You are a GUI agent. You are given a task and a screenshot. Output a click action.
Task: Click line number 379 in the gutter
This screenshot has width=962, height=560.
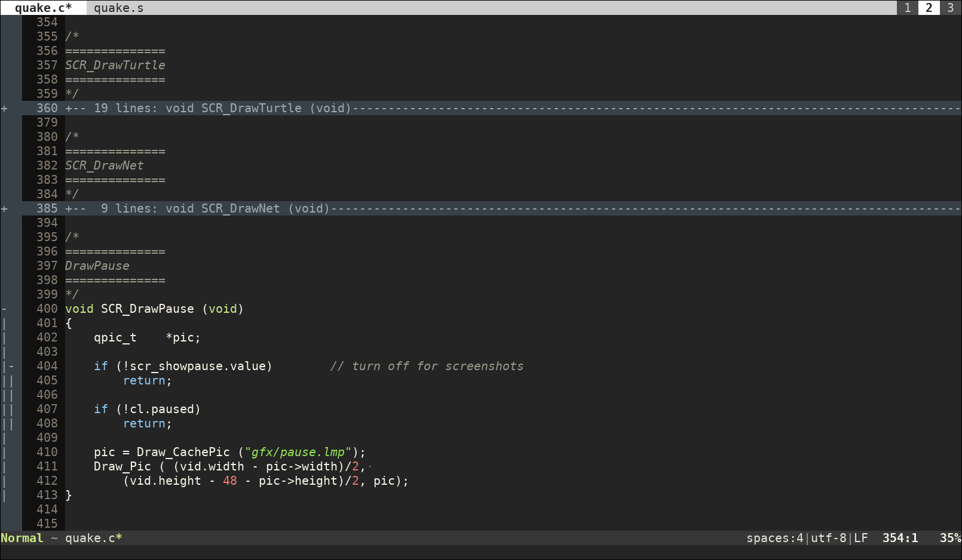tap(47, 122)
